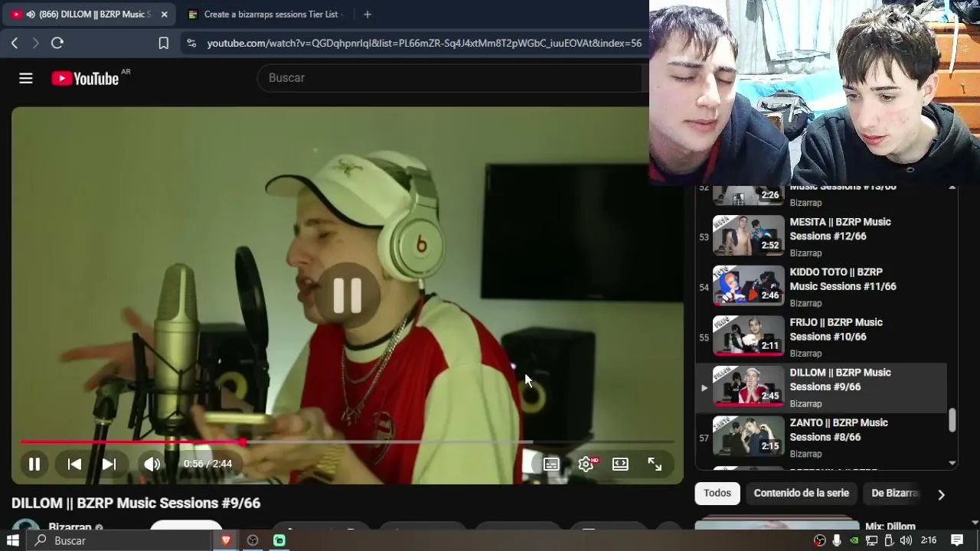Viewport: 980px width, 551px height.
Task: Open the video player settings gear
Action: (586, 464)
